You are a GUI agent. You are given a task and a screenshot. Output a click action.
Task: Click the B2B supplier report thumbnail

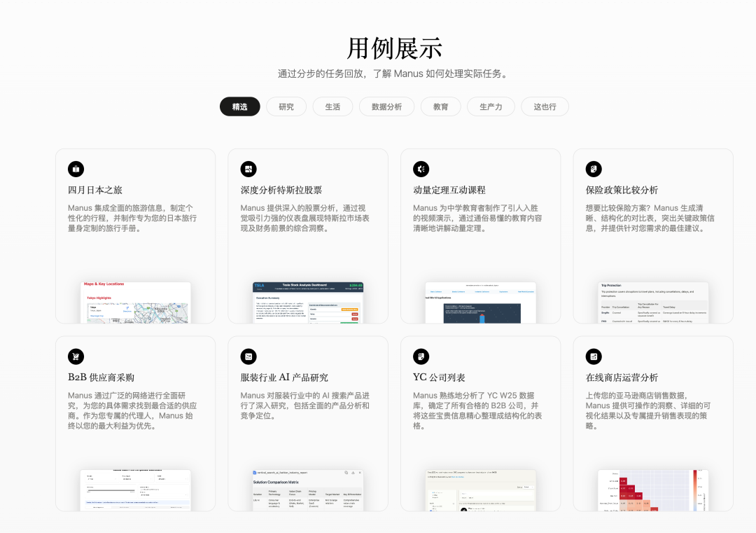(136, 490)
